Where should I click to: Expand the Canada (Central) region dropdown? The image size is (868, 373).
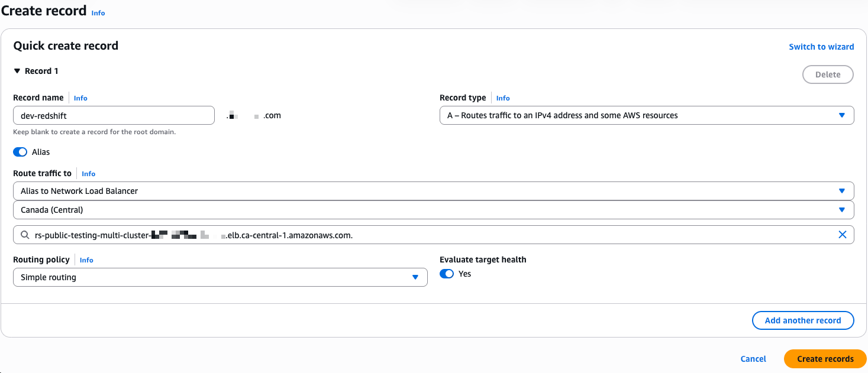pyautogui.click(x=433, y=210)
